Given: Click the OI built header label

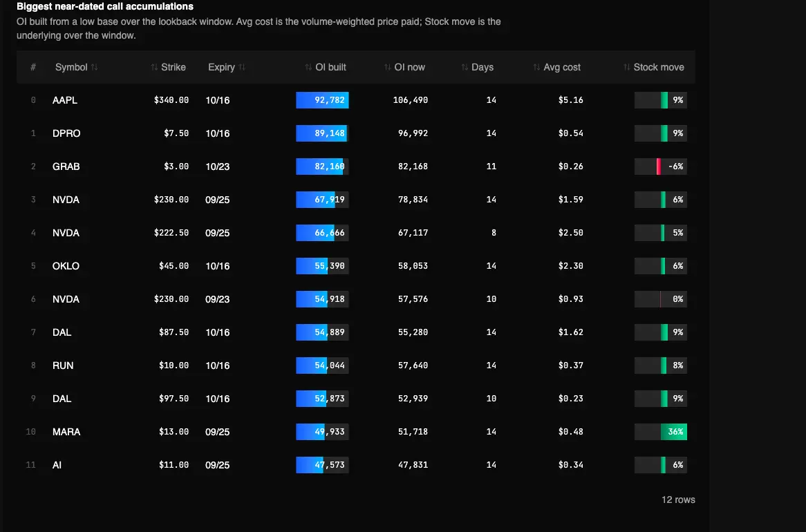Looking at the screenshot, I should pyautogui.click(x=330, y=67).
